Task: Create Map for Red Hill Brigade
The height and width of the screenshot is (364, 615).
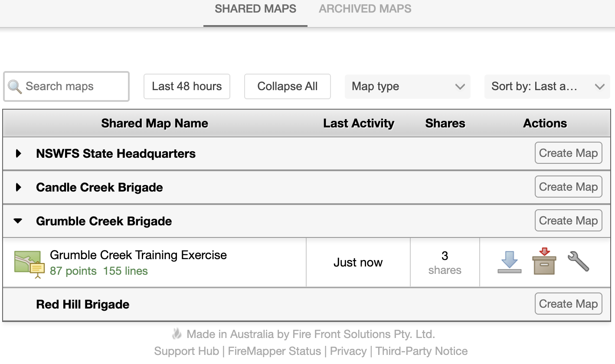Action: (x=569, y=304)
